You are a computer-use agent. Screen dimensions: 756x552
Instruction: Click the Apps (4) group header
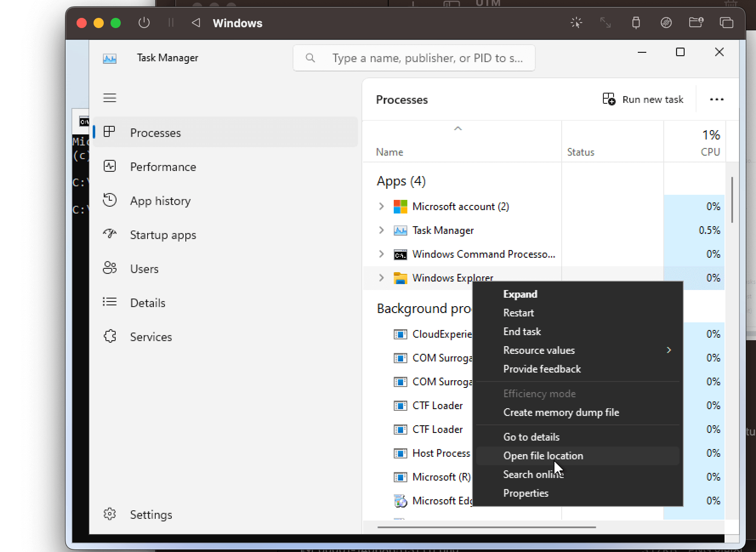click(401, 181)
